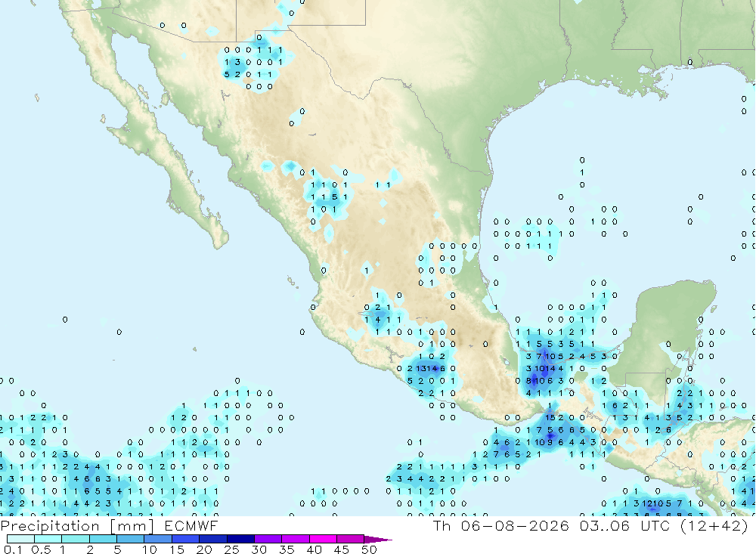Click the 45–50 mm legend swatch
The width and height of the screenshot is (756, 554).
click(350, 539)
